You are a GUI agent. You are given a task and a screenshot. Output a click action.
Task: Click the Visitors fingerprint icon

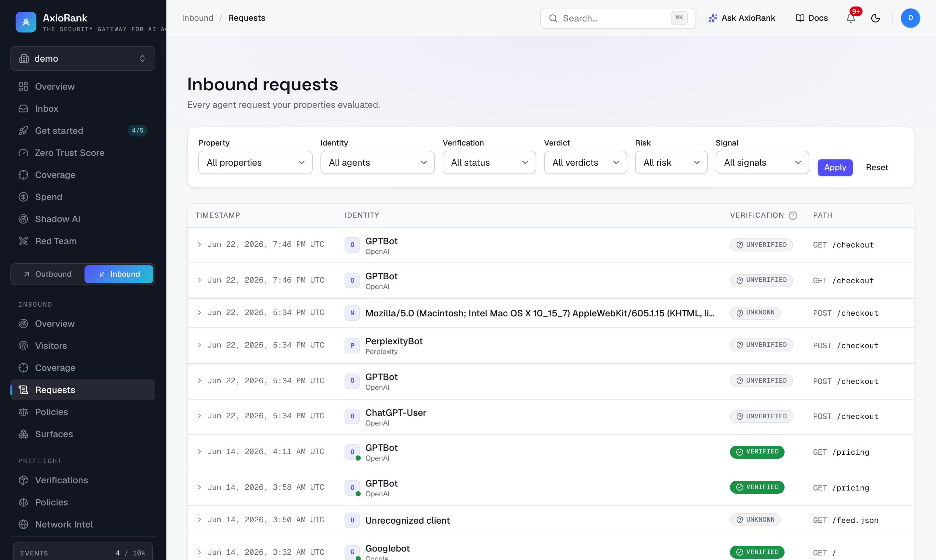tap(23, 346)
